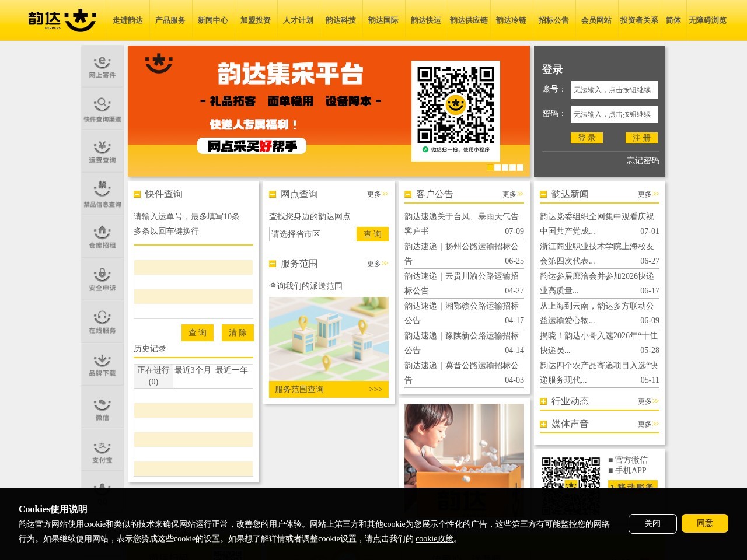Viewport: 747px width, 560px height.
Task: Open the 网上寄件 sidebar icon
Action: (x=102, y=67)
